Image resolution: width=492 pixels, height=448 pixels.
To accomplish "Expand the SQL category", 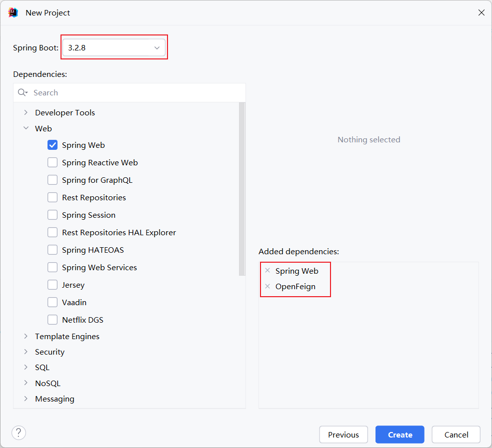I will coord(26,367).
